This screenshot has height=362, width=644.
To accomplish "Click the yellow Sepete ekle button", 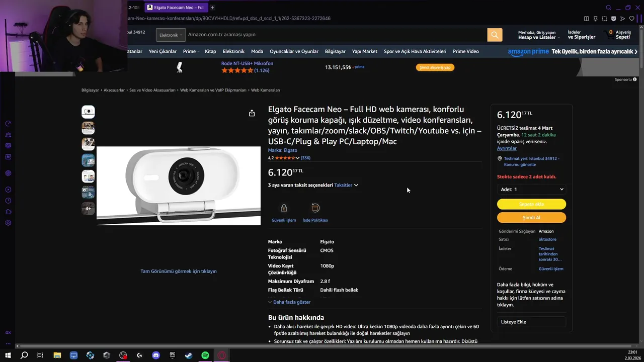I will [531, 204].
